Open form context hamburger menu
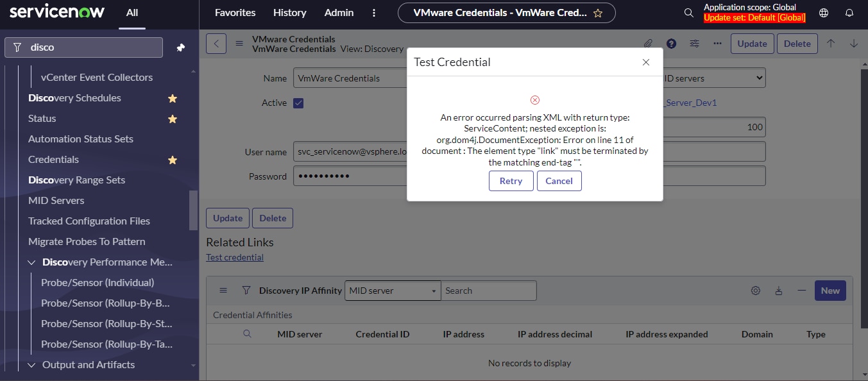 pyautogui.click(x=239, y=44)
